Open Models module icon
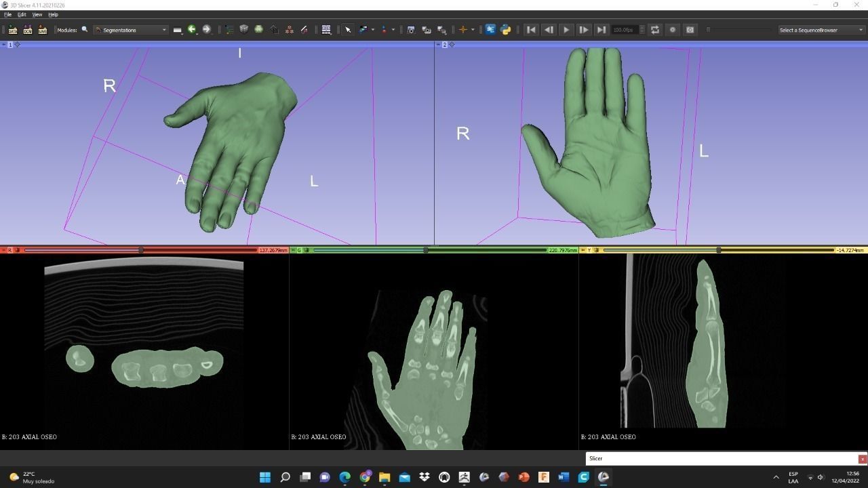Screen dimensions: 868x488 304,30
